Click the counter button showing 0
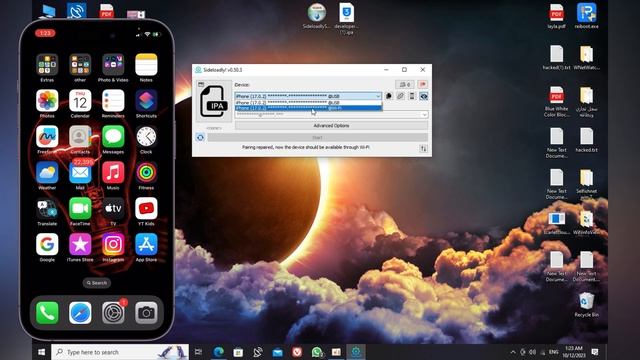The image size is (640, 360). tap(405, 84)
